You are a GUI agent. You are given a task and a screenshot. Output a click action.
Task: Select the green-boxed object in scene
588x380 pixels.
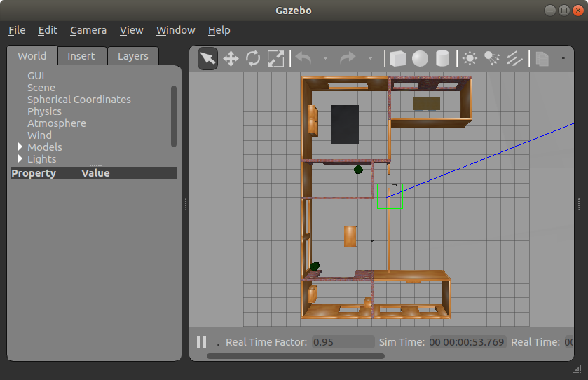[390, 196]
